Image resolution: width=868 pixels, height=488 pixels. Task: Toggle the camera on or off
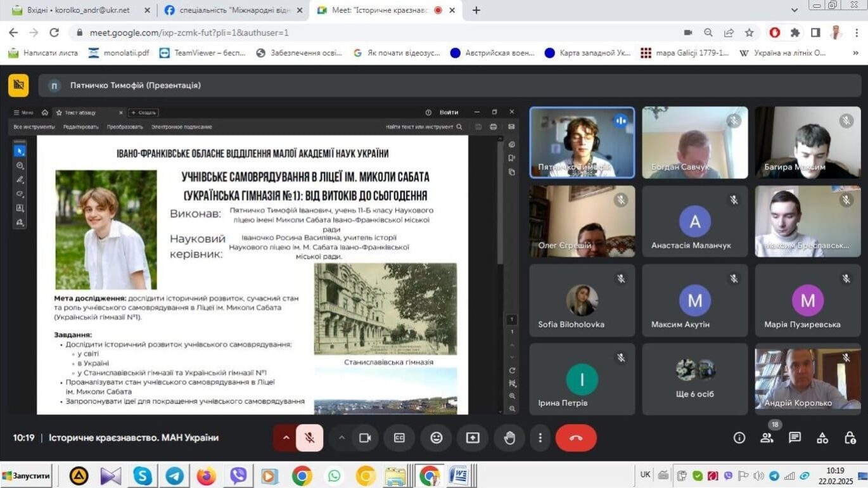pyautogui.click(x=365, y=438)
